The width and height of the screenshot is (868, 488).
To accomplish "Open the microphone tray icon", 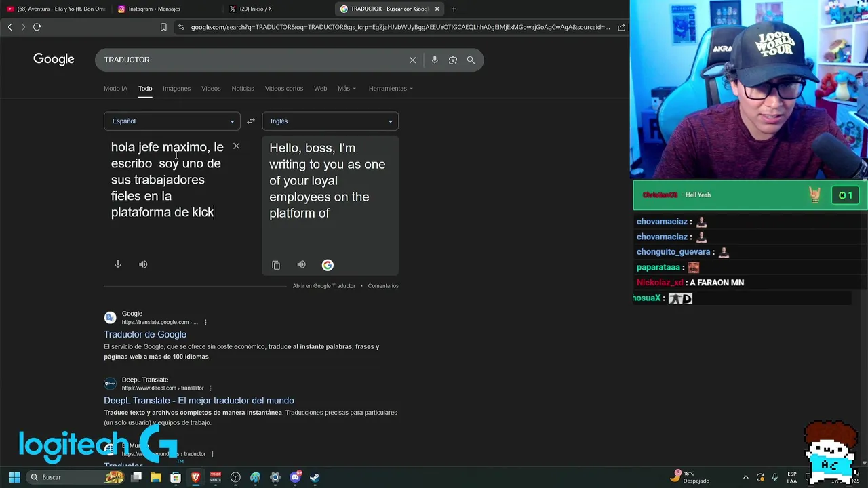I will coord(774,477).
